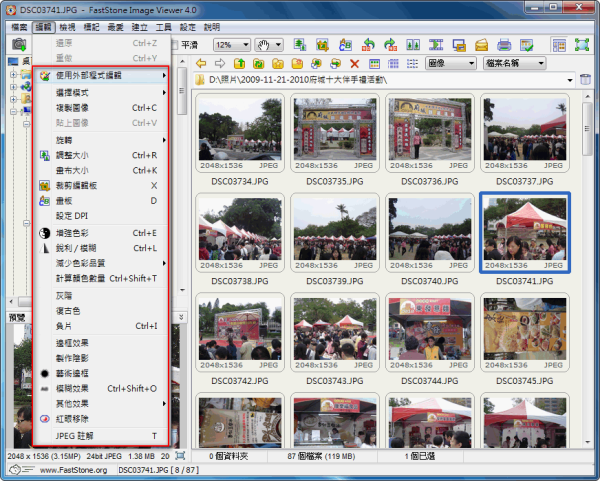Open the 檢視 menu in menu bar
This screenshot has height=481, width=600.
click(69, 27)
